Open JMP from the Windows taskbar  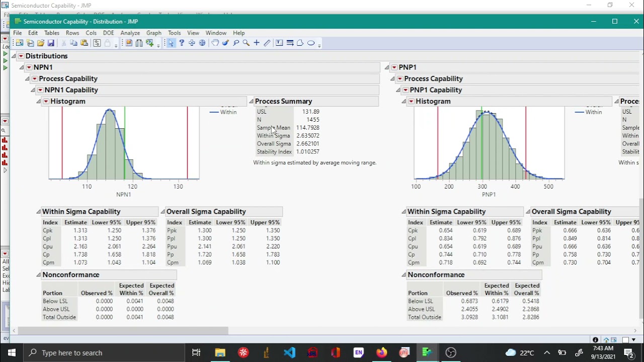click(427, 352)
